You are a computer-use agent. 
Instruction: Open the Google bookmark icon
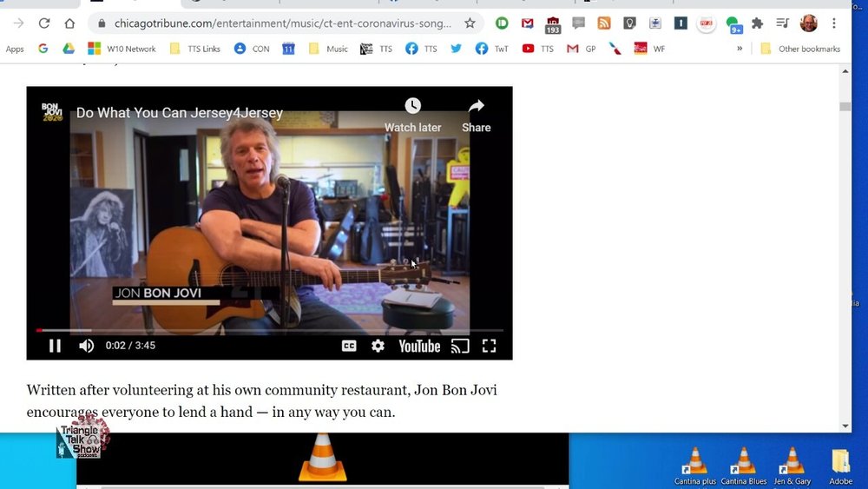click(x=43, y=49)
